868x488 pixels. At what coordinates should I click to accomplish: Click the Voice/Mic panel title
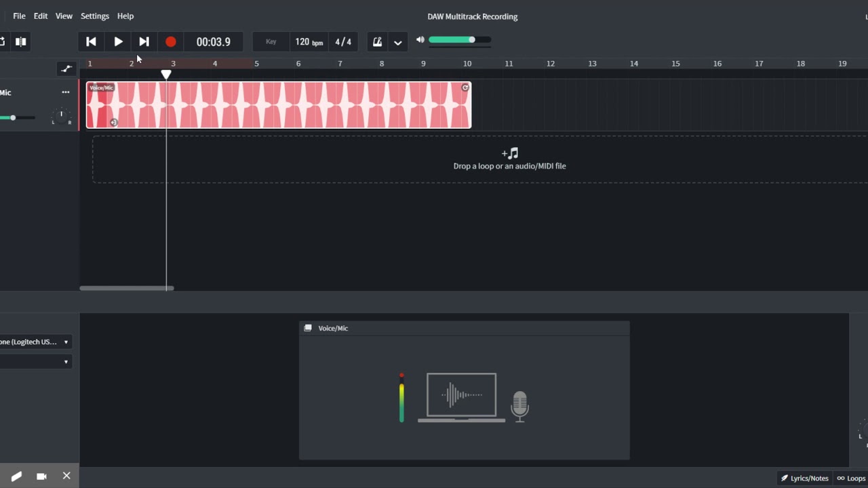coord(333,328)
